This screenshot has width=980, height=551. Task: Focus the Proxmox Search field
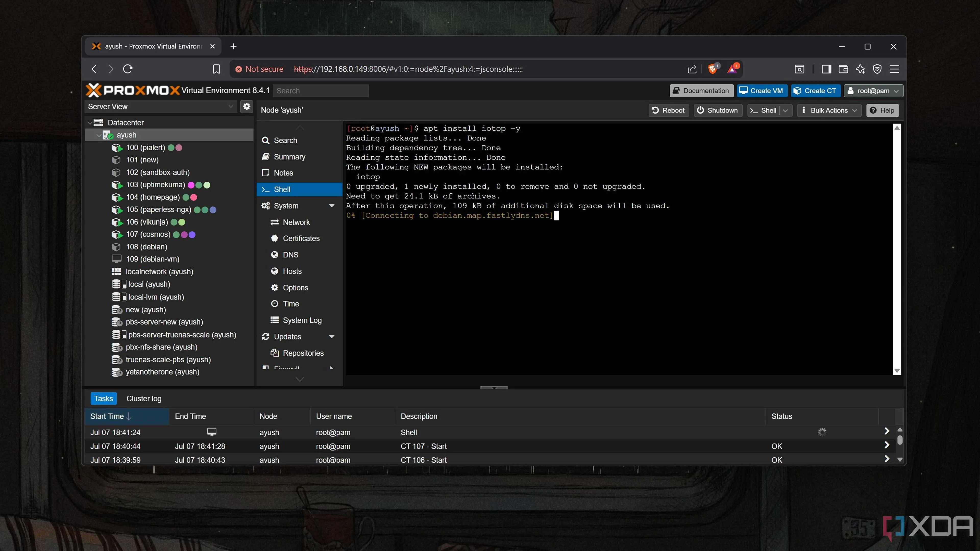321,91
